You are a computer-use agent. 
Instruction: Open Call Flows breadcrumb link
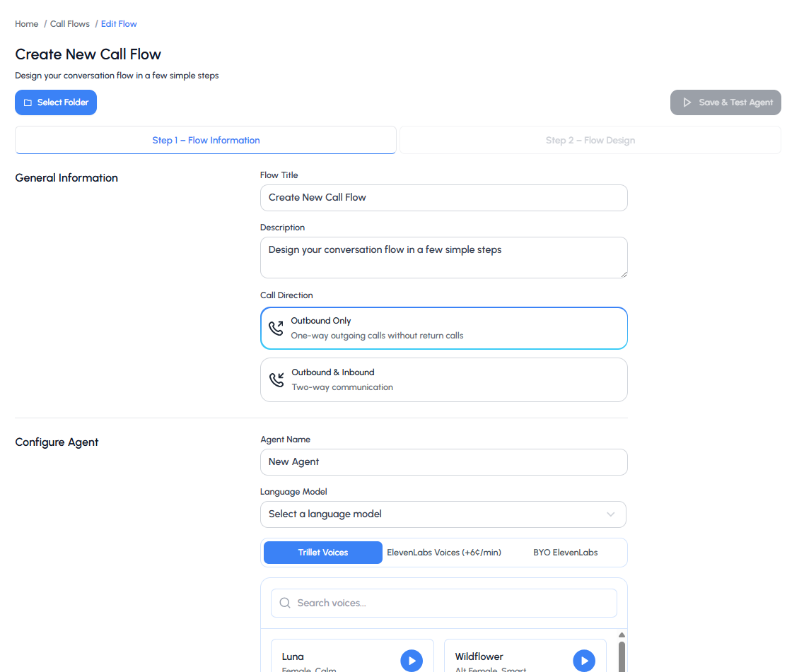pyautogui.click(x=70, y=24)
